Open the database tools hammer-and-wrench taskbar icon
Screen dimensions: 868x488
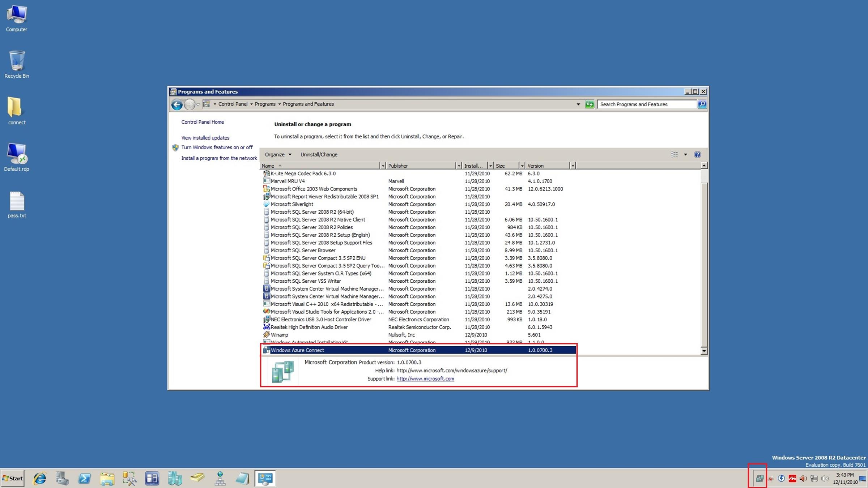129,478
